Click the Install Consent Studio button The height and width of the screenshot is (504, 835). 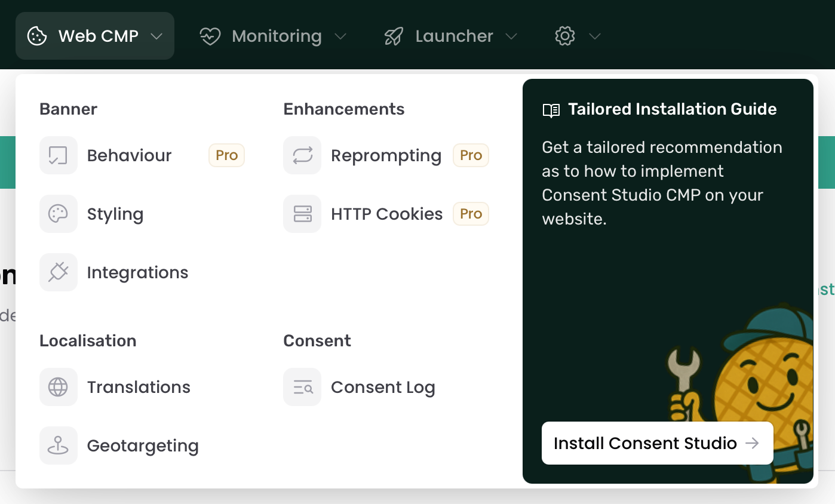(657, 443)
